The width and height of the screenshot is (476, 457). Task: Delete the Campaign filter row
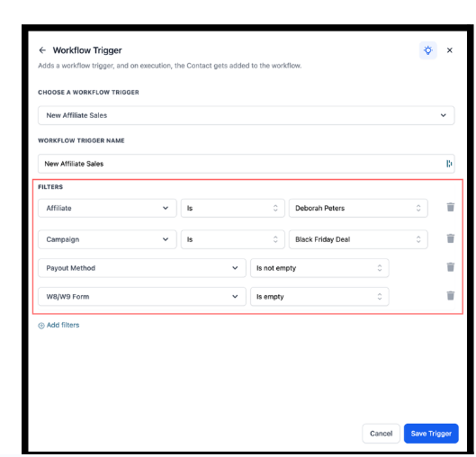[451, 238]
